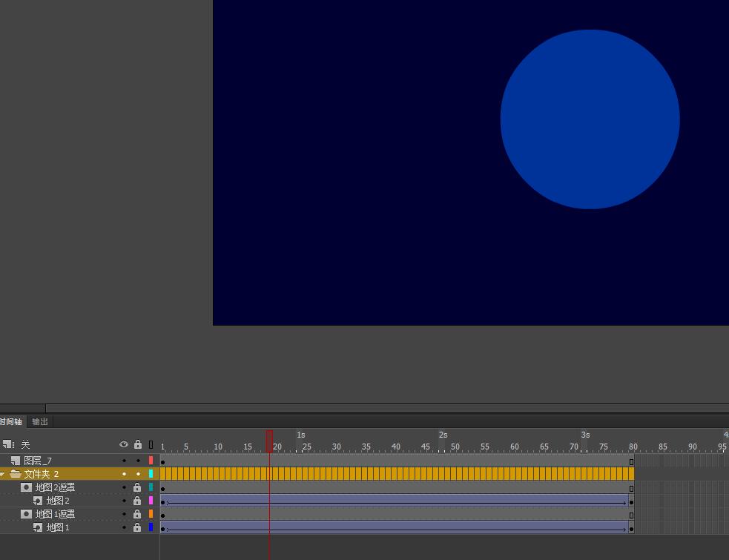Click the mask icon of 地图2遮罩
The image size is (729, 560).
coord(26,487)
